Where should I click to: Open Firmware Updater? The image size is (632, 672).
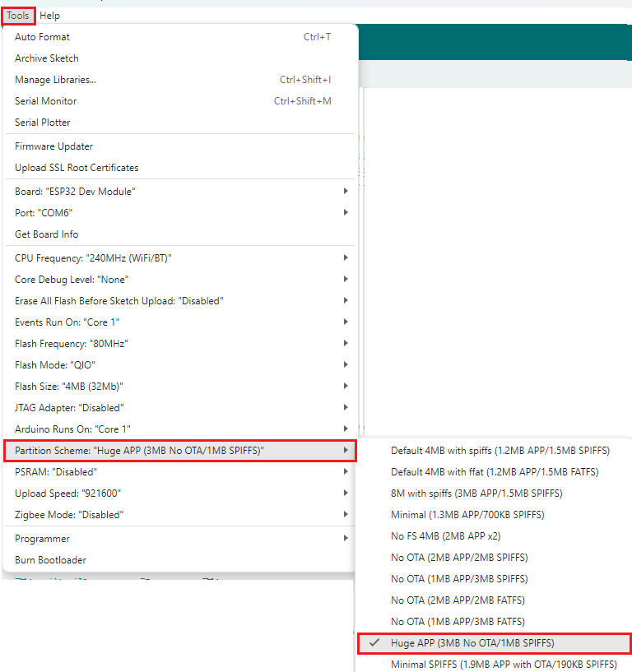(x=180, y=146)
